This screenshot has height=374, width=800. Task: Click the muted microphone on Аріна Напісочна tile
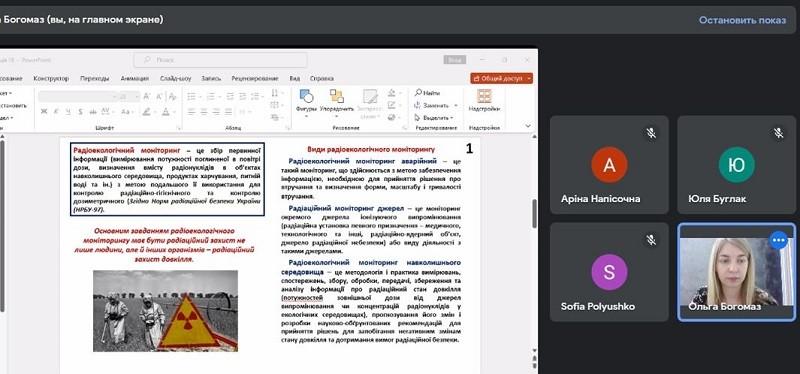tap(651, 133)
